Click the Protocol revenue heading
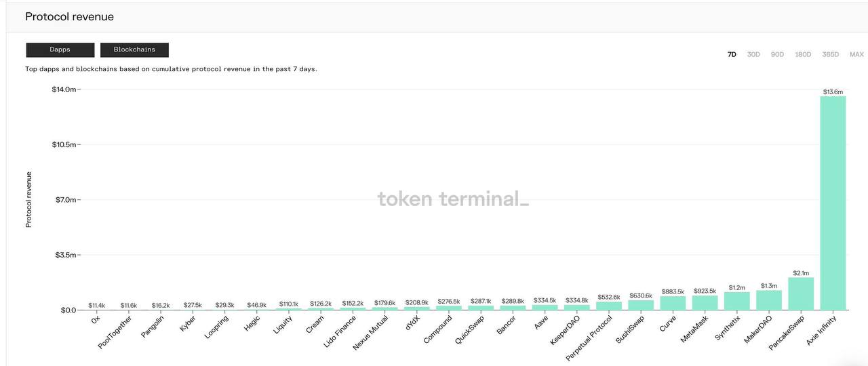The width and height of the screenshot is (868, 366). tap(70, 16)
